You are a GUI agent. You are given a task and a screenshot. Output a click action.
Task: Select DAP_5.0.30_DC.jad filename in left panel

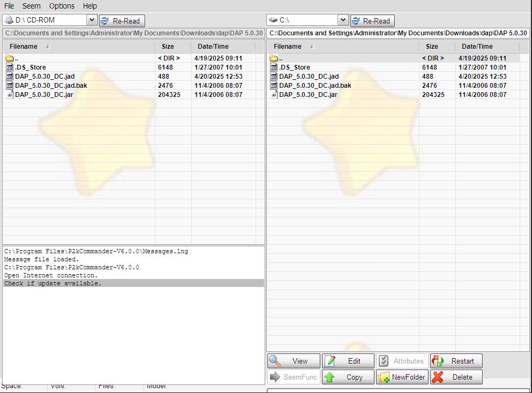tap(45, 76)
